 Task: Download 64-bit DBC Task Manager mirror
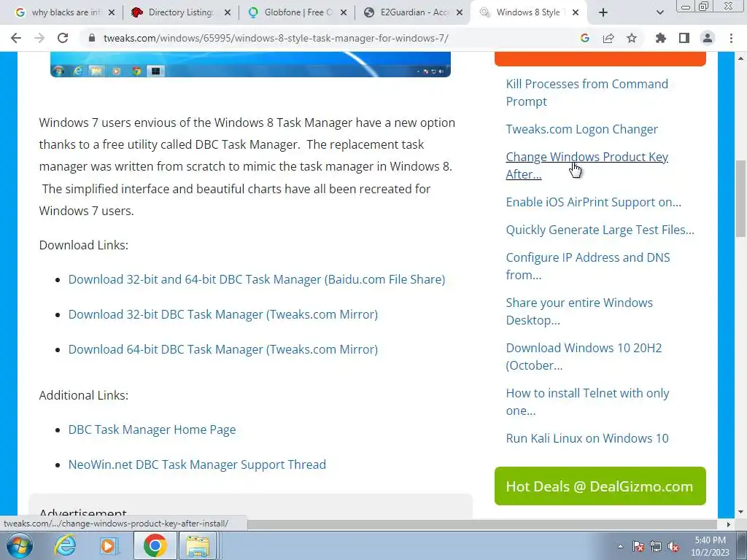[223, 349]
